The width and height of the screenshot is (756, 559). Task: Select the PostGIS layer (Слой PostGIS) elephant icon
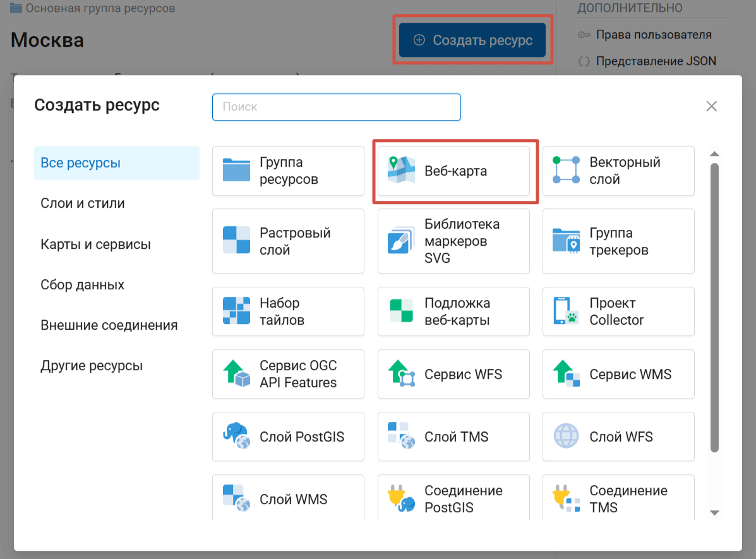[x=236, y=436]
